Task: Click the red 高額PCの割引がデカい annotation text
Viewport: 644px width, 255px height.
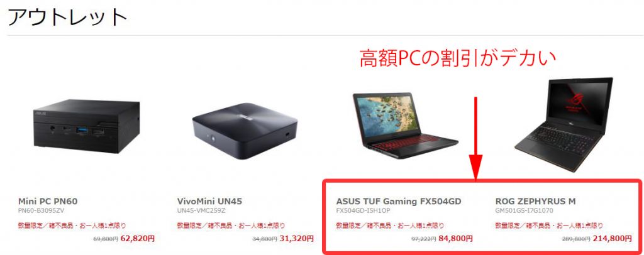Action: (458, 58)
